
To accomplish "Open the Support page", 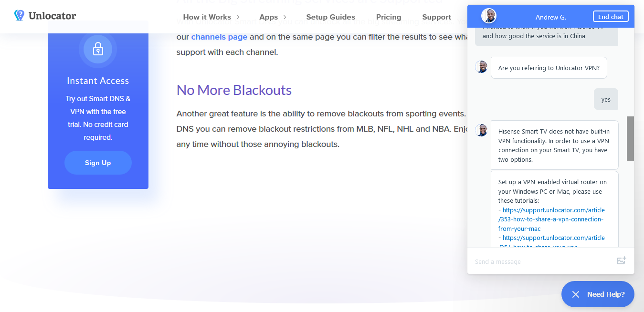I will click(436, 17).
